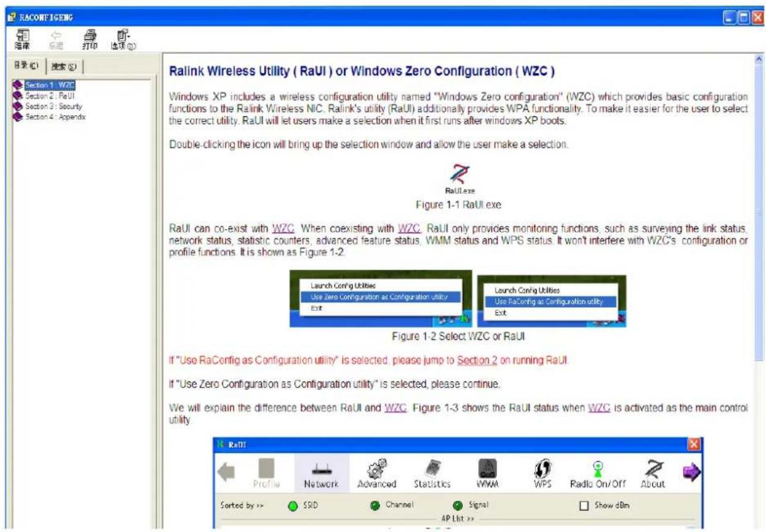Select Sorted by Signal radio button
766x532 pixels.
[457, 505]
